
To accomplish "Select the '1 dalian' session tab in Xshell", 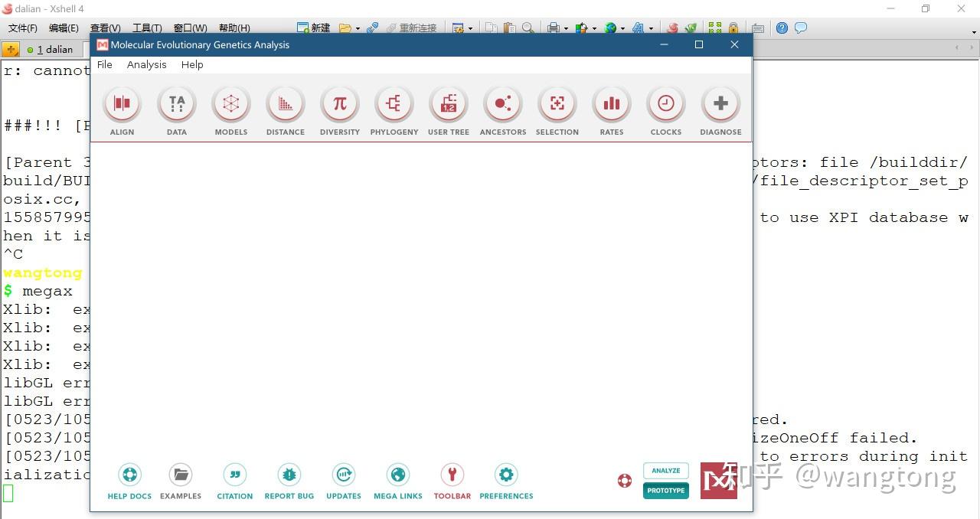I will point(51,49).
